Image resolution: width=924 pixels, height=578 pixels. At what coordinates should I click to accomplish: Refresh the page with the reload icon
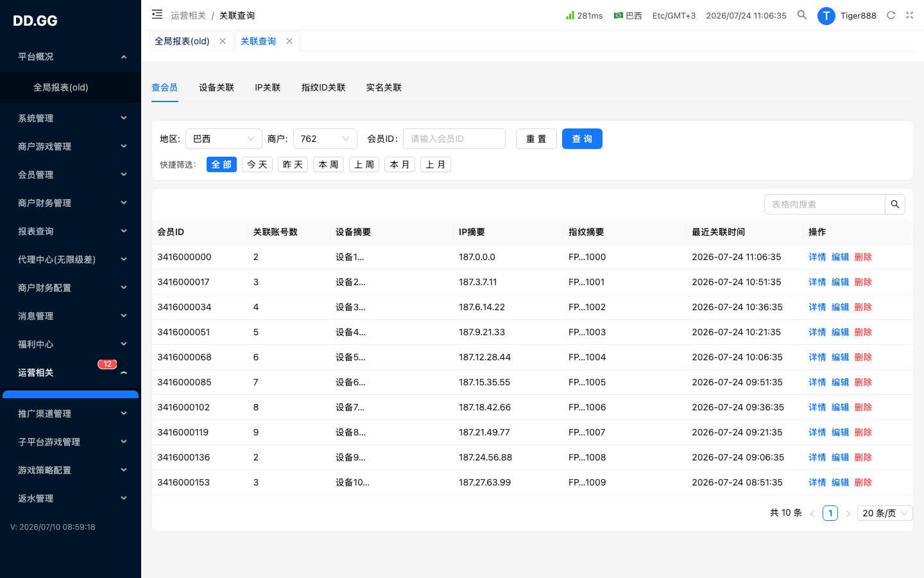point(891,15)
